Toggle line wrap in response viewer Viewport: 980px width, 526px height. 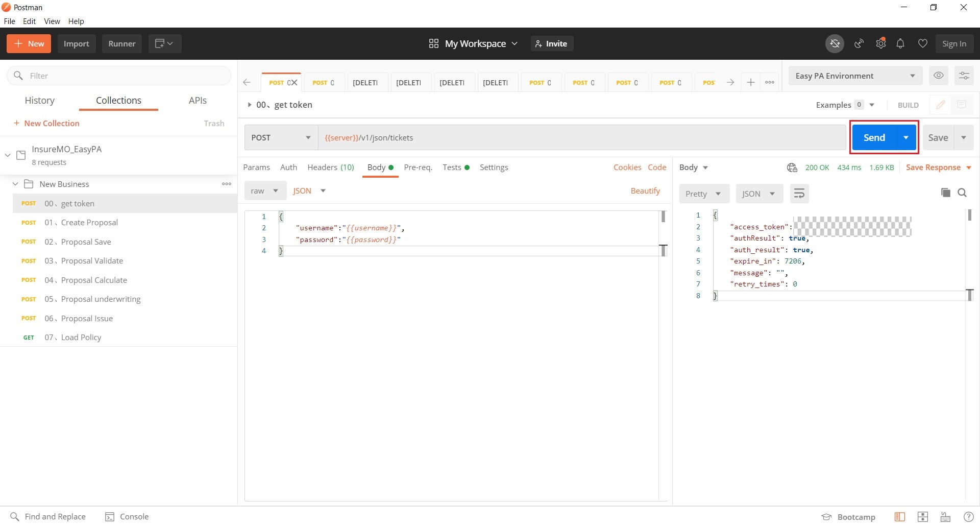coord(799,194)
